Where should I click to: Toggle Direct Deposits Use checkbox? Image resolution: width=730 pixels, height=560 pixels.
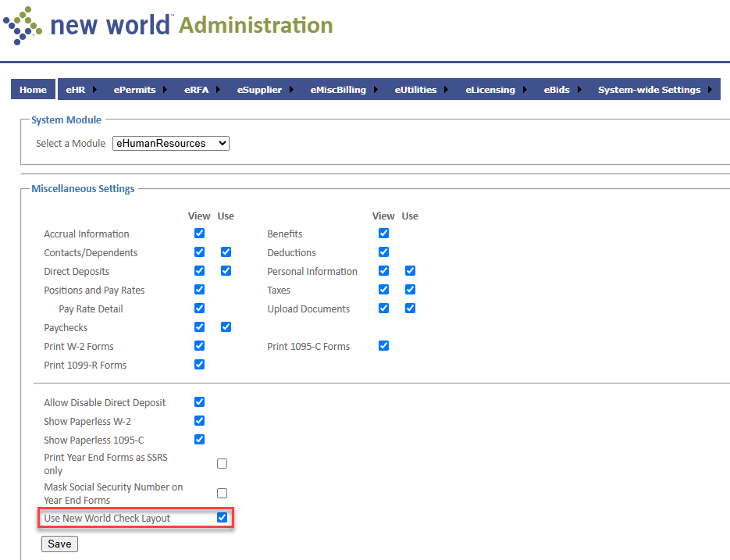[226, 271]
